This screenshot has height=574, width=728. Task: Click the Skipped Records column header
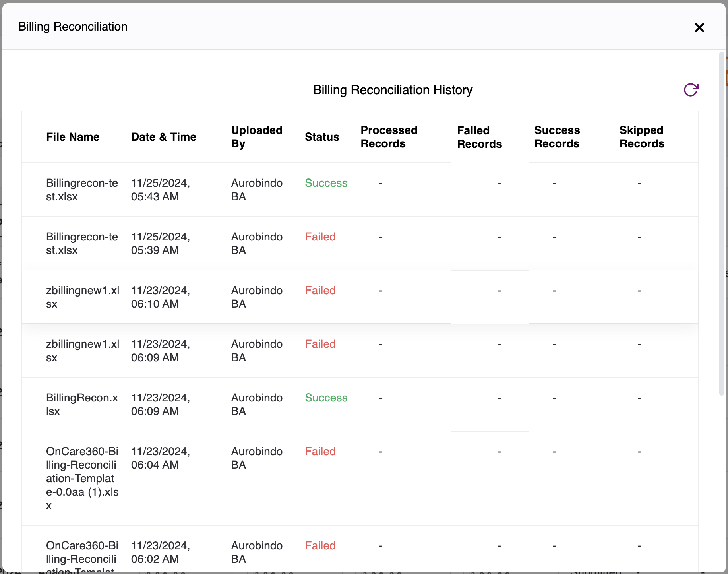642,137
